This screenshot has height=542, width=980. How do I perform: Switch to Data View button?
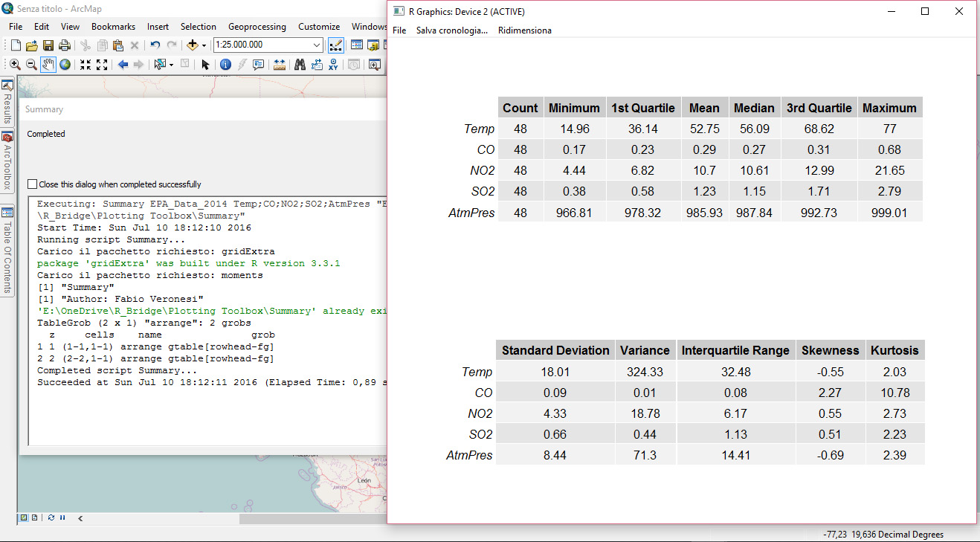[24, 517]
